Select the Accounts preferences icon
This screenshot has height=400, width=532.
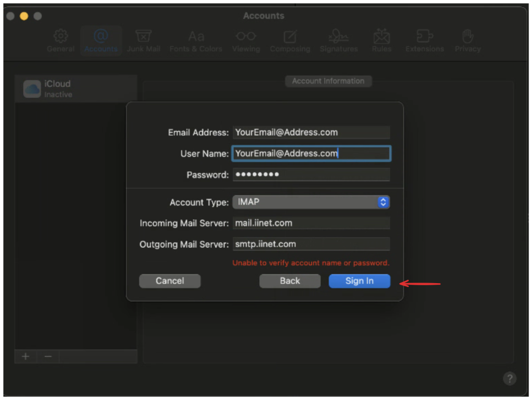pyautogui.click(x=101, y=41)
